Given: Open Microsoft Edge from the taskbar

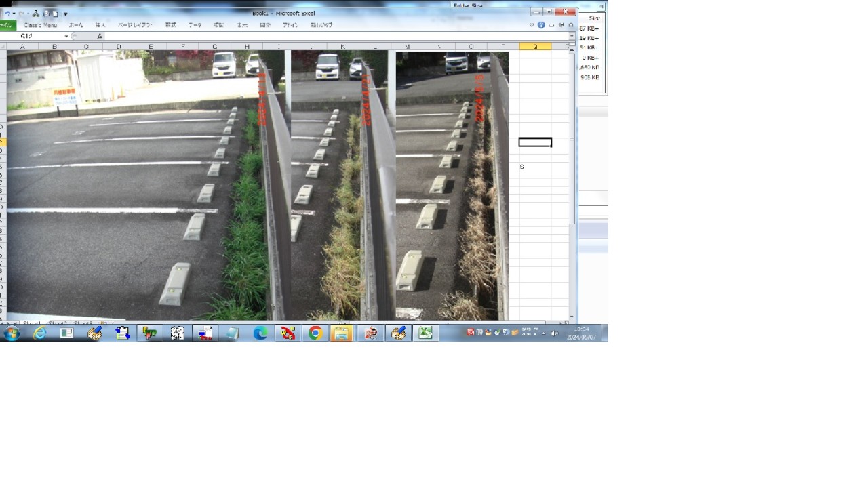Looking at the screenshot, I should tap(260, 333).
